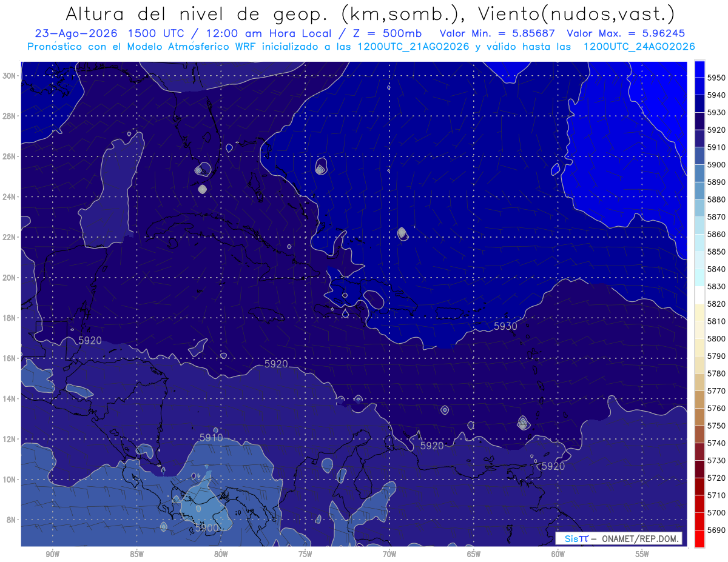Click the 75W longitude axis label
Screen dimensions: 728x562
305,554
